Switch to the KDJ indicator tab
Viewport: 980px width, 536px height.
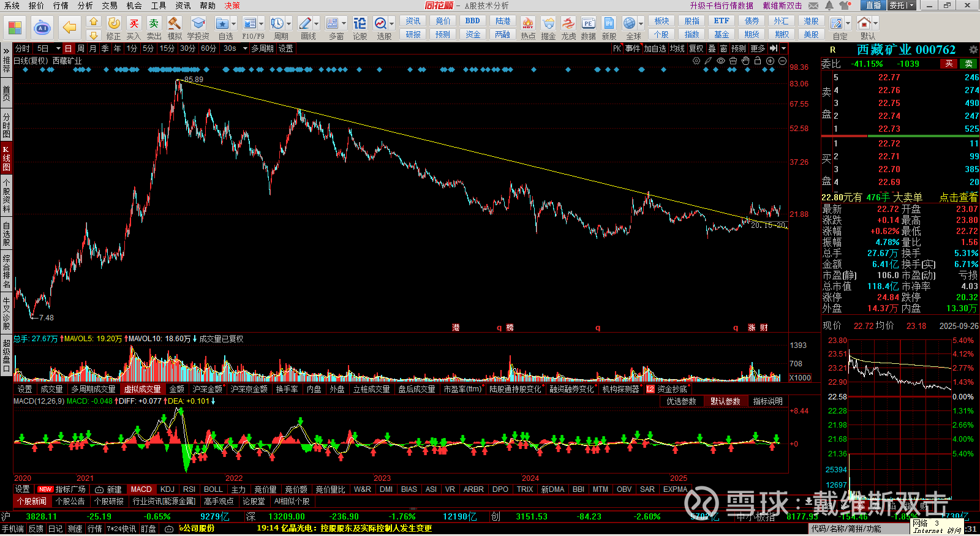167,489
